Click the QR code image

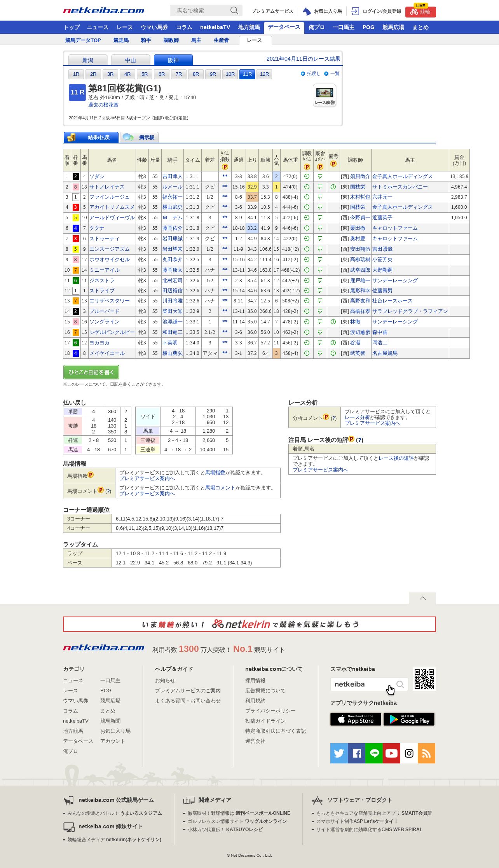pyautogui.click(x=424, y=679)
